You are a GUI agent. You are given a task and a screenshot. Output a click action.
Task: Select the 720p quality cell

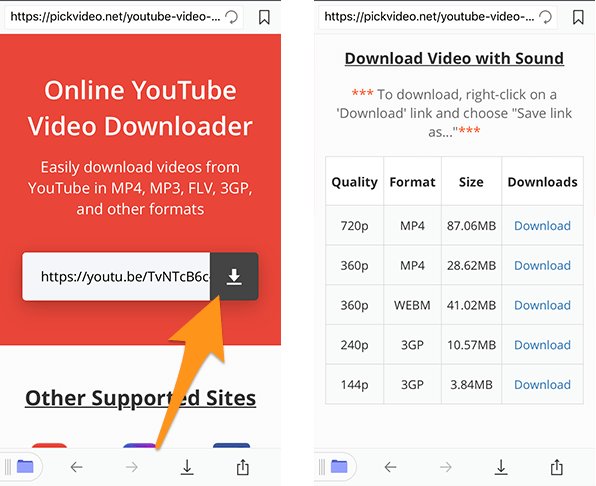(354, 226)
